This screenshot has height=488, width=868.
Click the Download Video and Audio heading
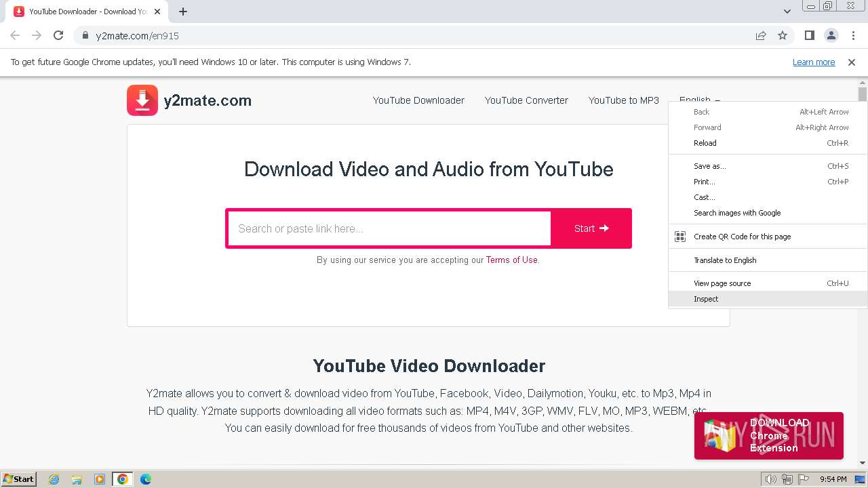pyautogui.click(x=429, y=169)
